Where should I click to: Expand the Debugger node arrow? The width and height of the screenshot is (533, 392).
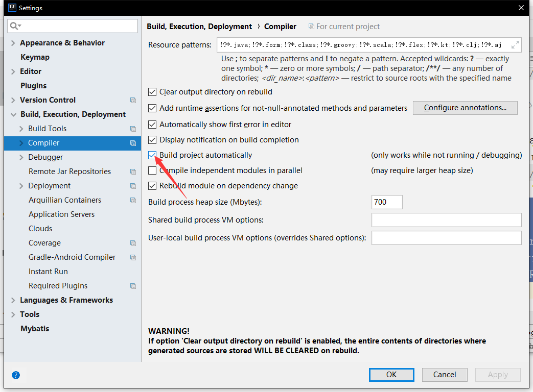(x=21, y=157)
